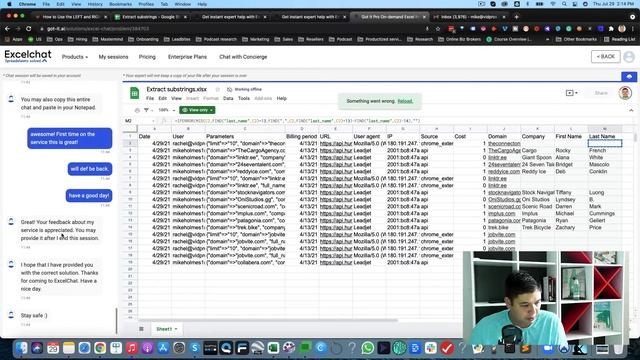Image resolution: width=640 pixels, height=360 pixels.
Task: Open the Podcast Research bookmark folder
Action: tap(216, 40)
